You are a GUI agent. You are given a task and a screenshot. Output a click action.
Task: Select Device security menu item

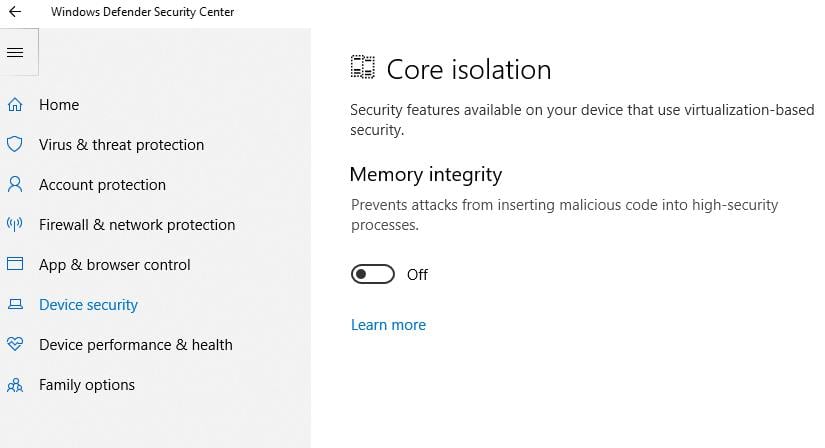coord(88,305)
